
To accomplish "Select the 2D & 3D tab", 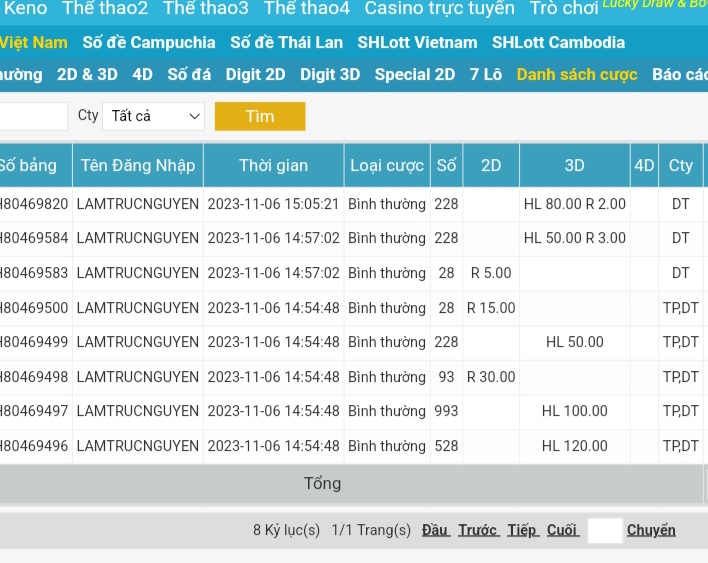I will (87, 74).
